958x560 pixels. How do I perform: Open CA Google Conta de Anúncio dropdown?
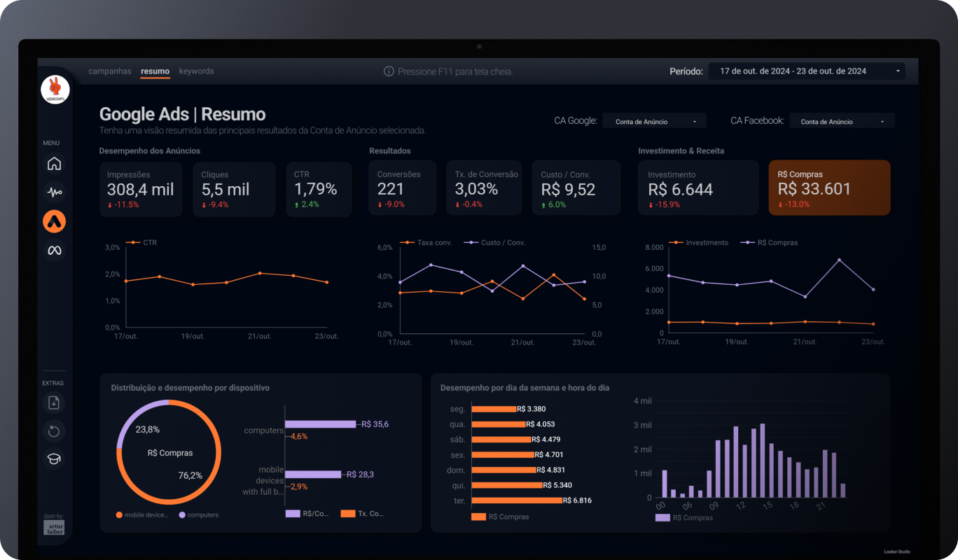point(654,121)
